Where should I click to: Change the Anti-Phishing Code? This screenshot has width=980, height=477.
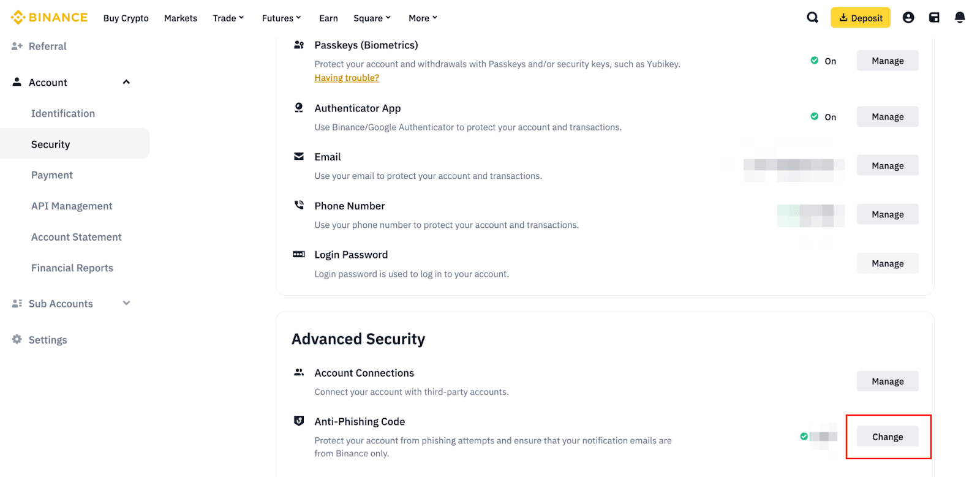coord(888,437)
